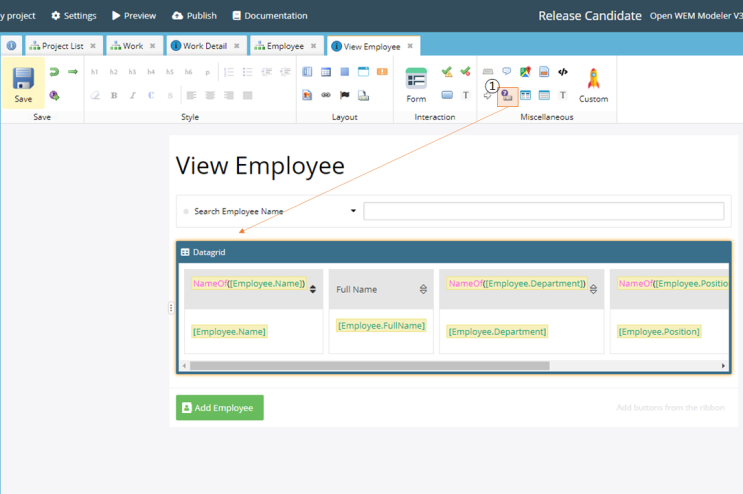Screen dimensions: 743x494
Task: Click Publish in the top bar
Action: (x=194, y=16)
